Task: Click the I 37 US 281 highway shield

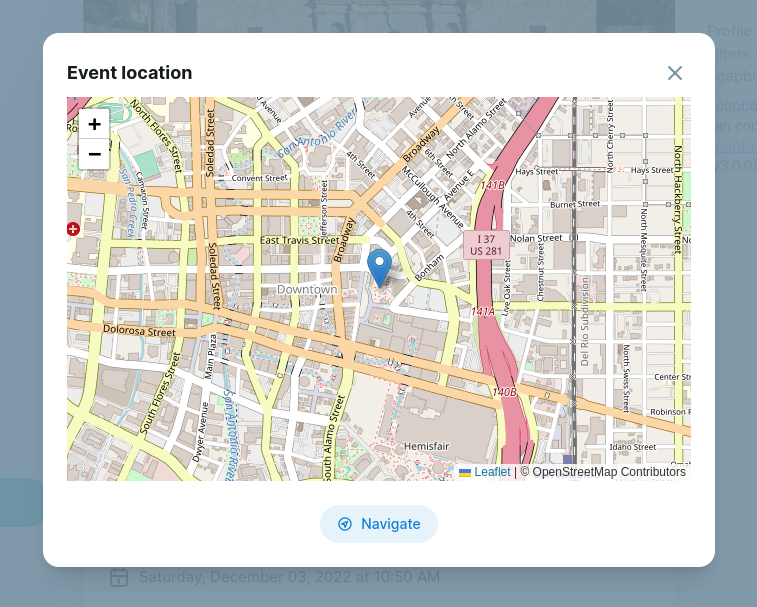Action: (x=486, y=245)
